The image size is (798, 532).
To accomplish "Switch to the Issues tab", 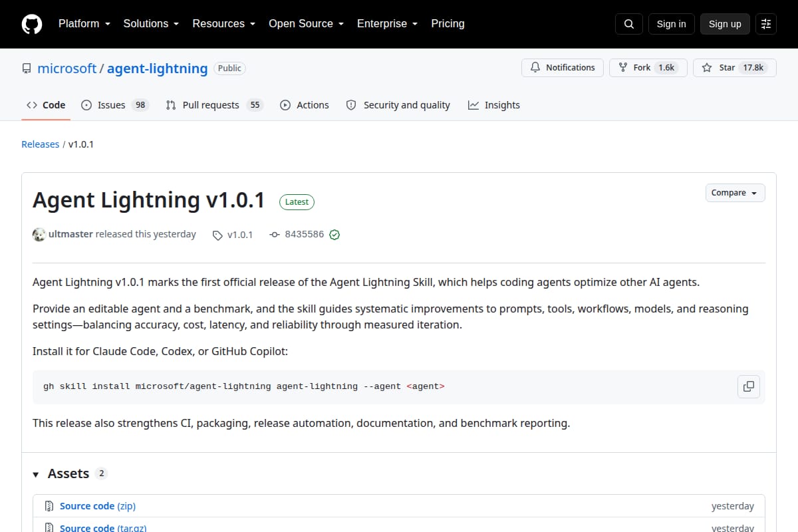I will 115,105.
